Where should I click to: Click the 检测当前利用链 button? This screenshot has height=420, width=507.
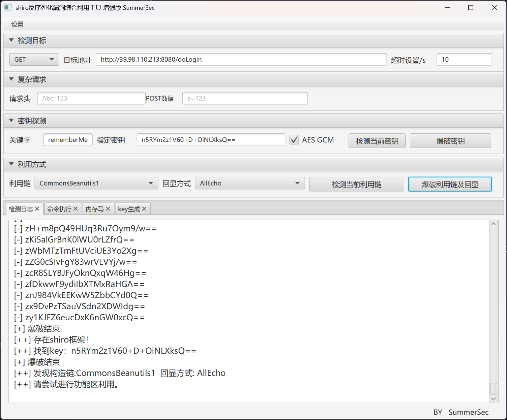[356, 184]
